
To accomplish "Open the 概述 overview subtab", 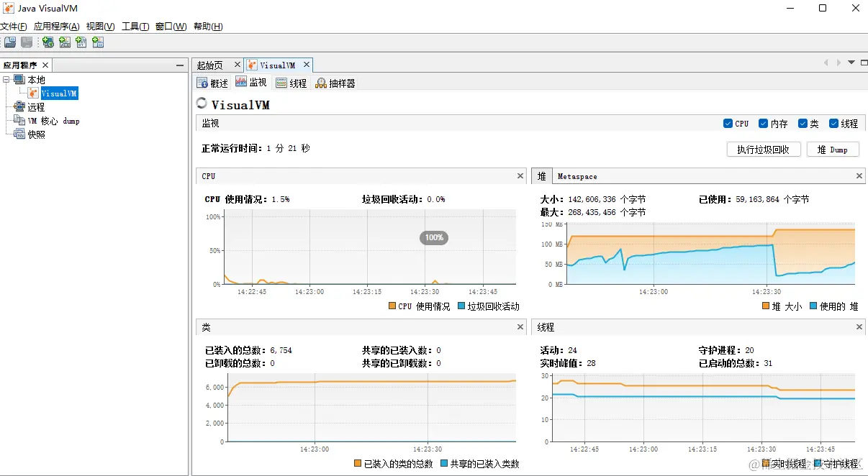I will click(212, 83).
